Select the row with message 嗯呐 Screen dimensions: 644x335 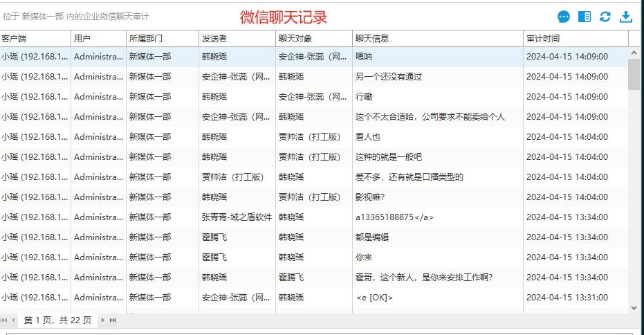click(x=314, y=57)
